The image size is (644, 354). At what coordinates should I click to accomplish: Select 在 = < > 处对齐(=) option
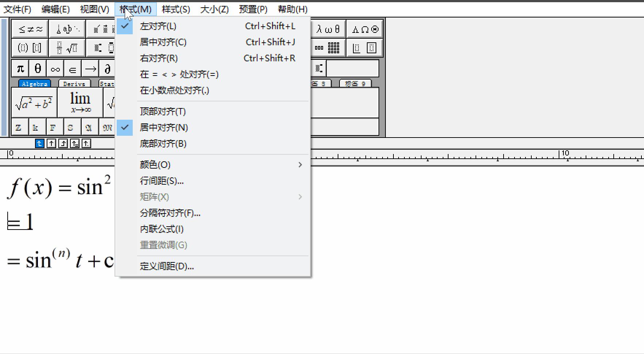[213, 74]
